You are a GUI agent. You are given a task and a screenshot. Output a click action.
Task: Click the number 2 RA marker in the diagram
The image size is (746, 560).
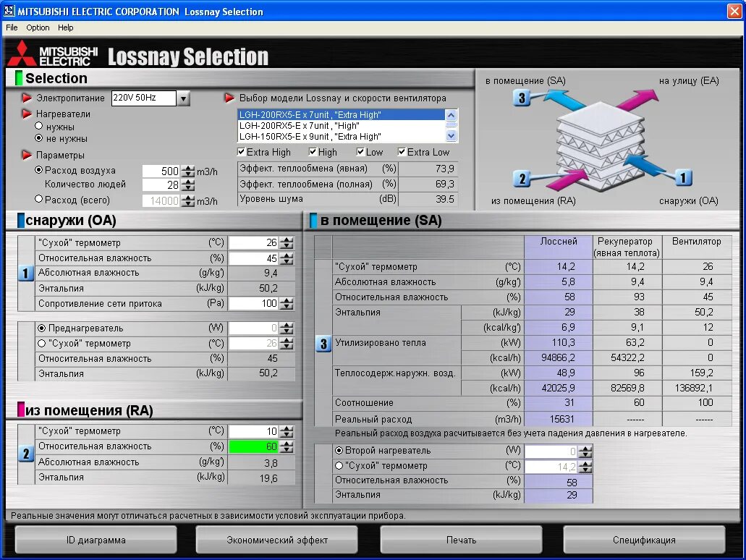tap(522, 179)
